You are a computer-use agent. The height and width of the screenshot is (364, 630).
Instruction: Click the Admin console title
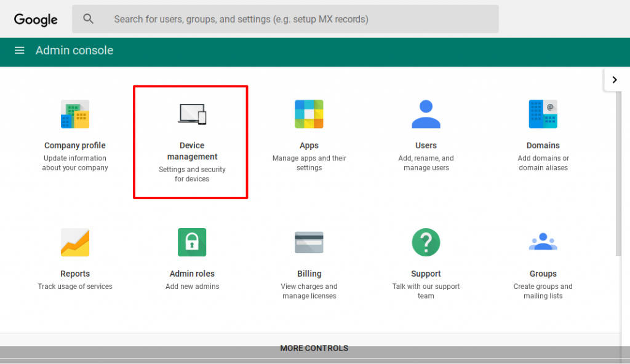tap(74, 50)
